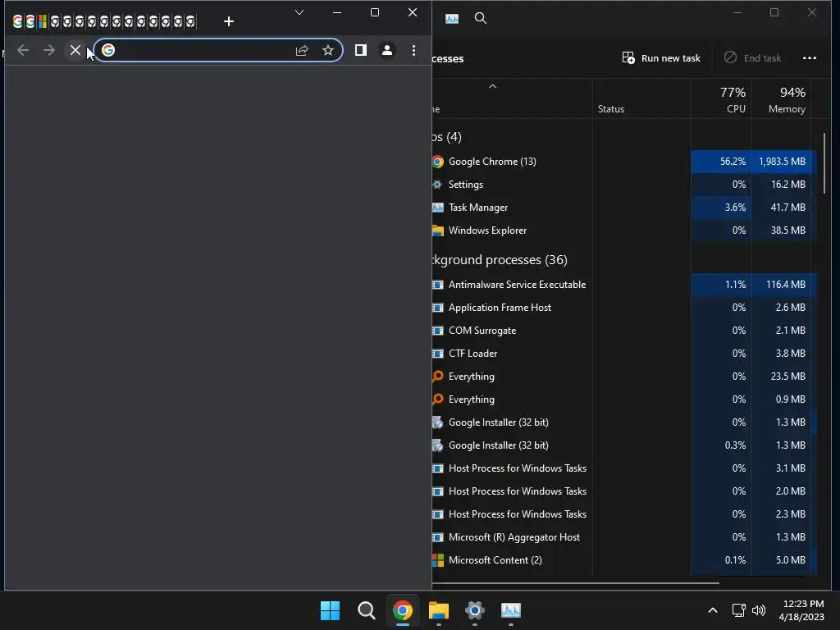840x630 pixels.
Task: Collapse sort arrow above Name column
Action: pos(492,86)
